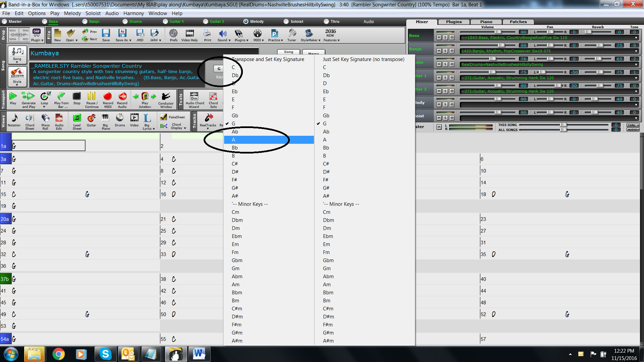Select the Soloist track radio button

pos(286,21)
